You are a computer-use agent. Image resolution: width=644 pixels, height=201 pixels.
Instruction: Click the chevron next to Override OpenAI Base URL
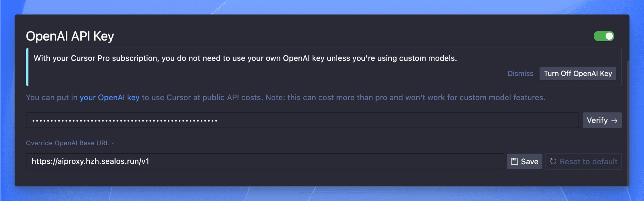(113, 143)
